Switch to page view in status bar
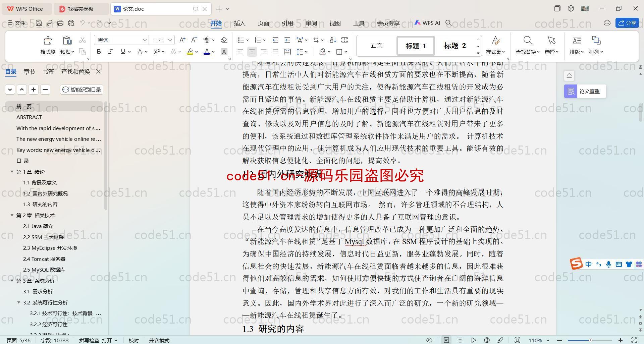This screenshot has height=344, width=644. (446, 340)
